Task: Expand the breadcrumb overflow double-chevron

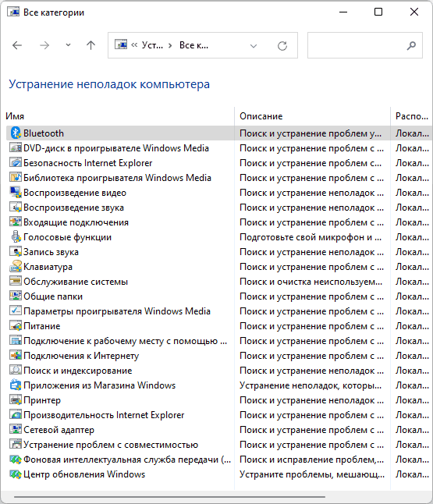Action: (x=134, y=45)
